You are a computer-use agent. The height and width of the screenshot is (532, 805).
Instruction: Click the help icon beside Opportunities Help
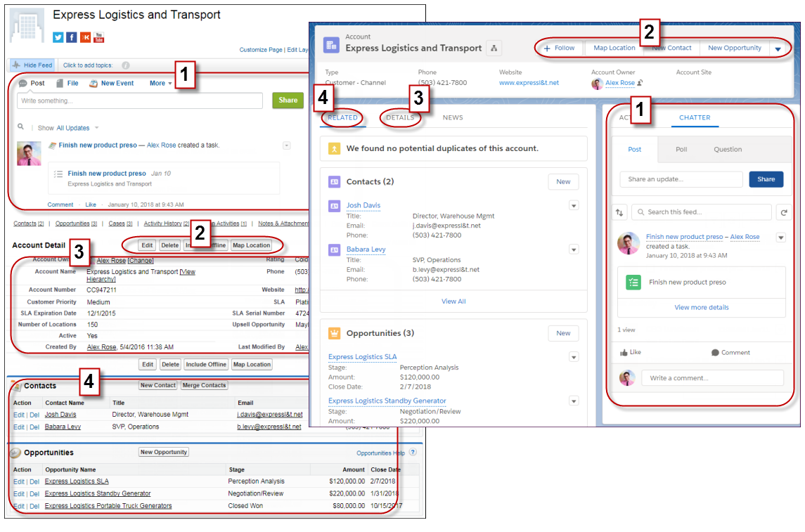[x=413, y=453]
